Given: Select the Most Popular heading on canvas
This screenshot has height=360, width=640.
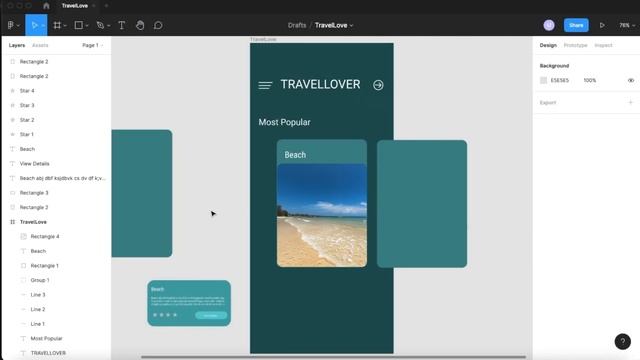Looking at the screenshot, I should click(x=284, y=122).
